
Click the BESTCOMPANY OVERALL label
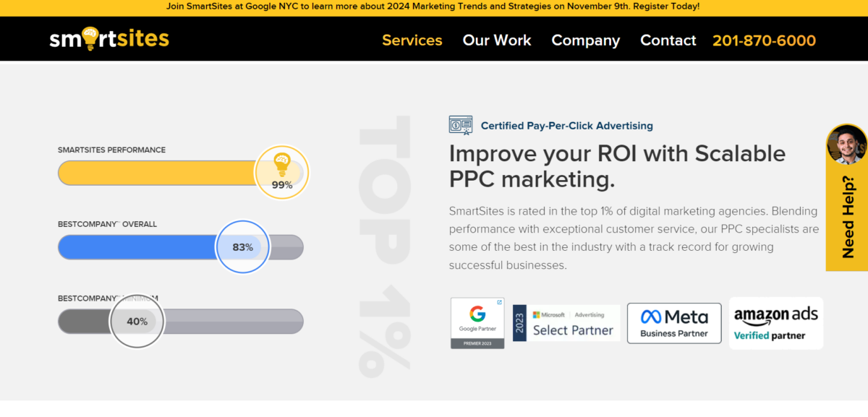108,225
